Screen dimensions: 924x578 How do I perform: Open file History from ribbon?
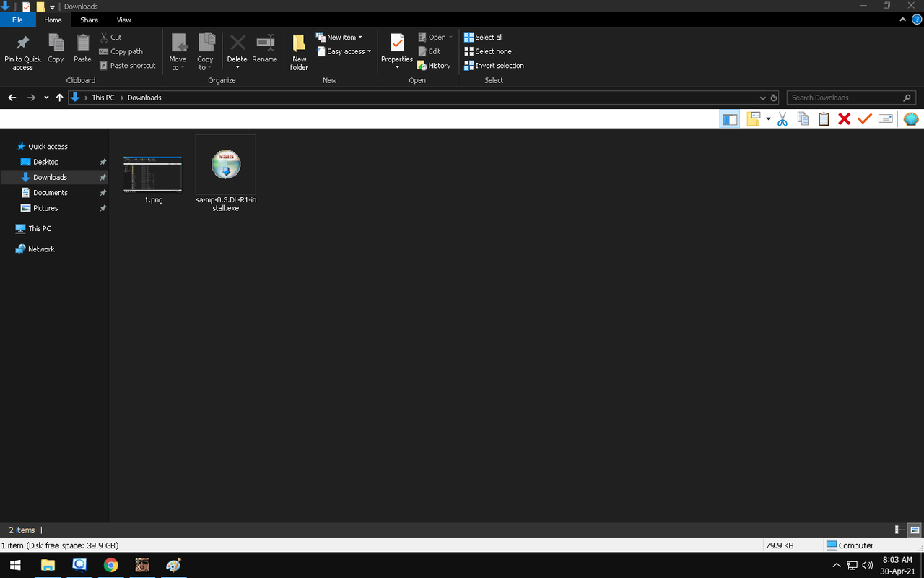pos(434,65)
